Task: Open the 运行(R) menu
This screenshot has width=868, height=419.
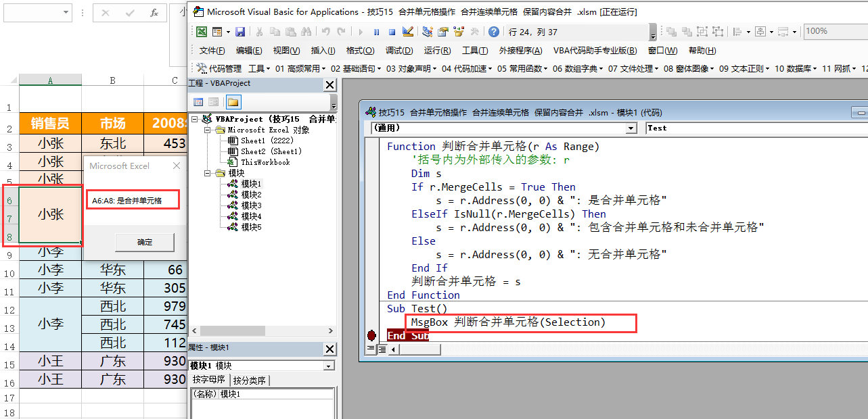Action: point(437,51)
